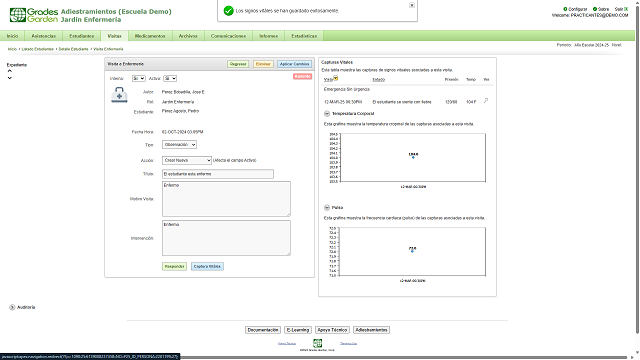
Task: Click the "El estudiante se siente con fiebre" cell
Action: [402, 102]
